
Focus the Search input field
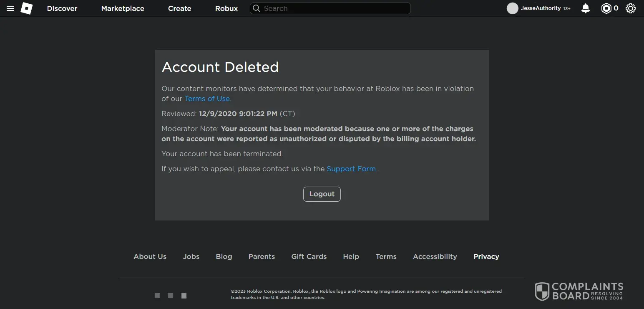tap(334, 8)
